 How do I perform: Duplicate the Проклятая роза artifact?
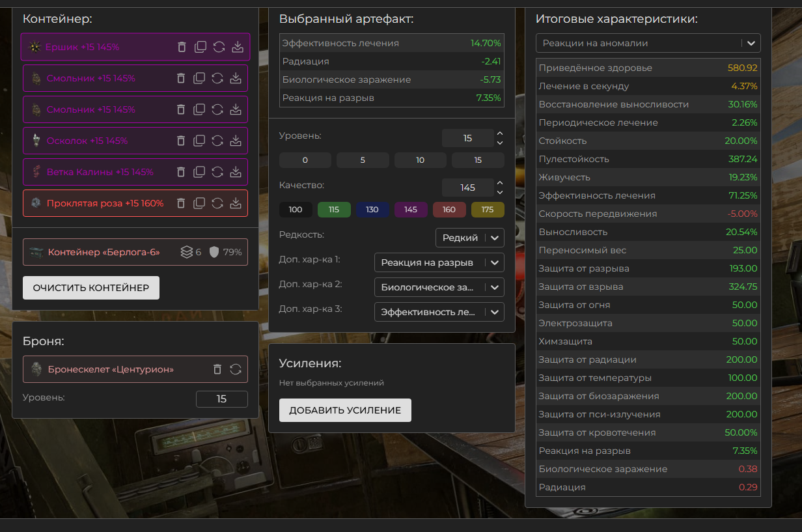(199, 203)
